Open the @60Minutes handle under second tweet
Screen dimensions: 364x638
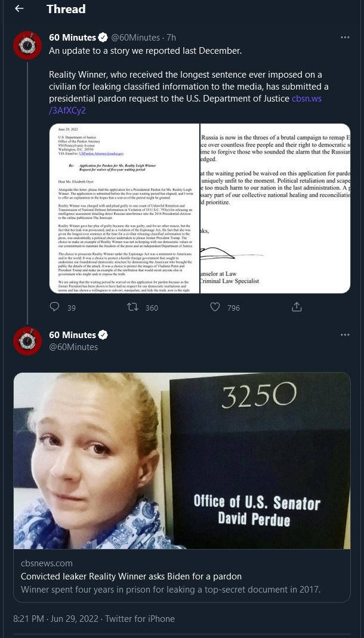pos(73,347)
